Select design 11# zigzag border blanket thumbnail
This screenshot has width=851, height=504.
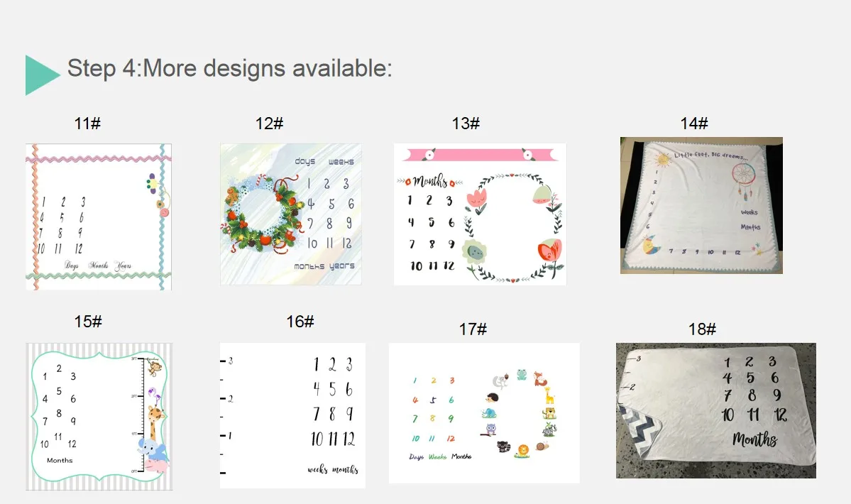[x=99, y=217]
